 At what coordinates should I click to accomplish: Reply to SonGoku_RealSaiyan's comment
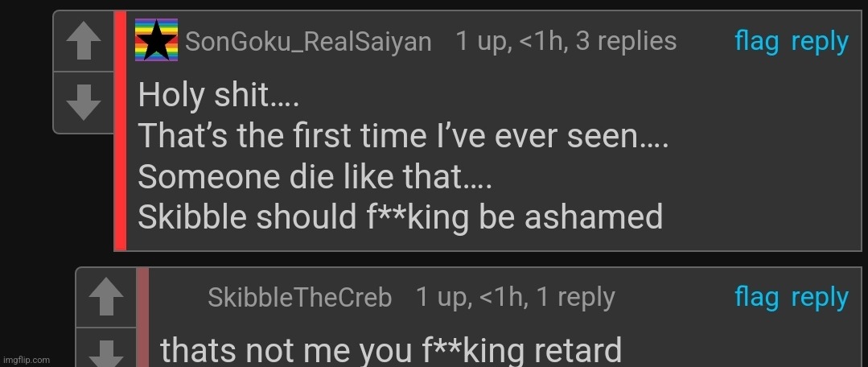[820, 42]
